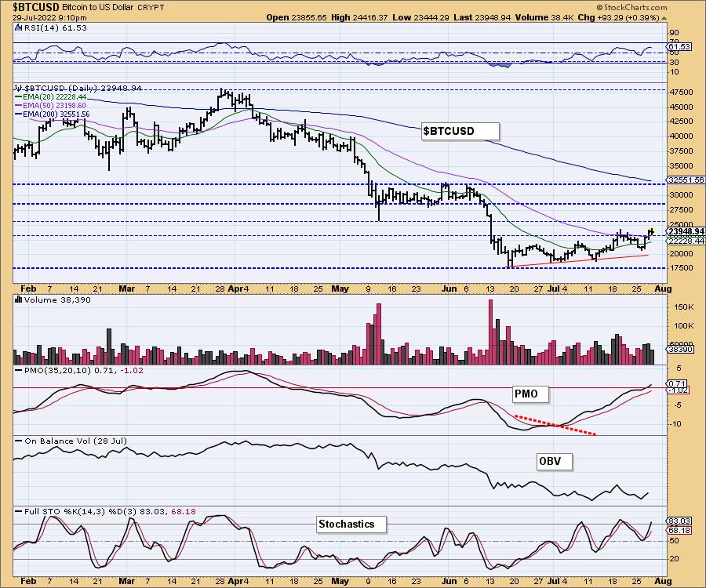
Task: Click the 68.18 stochastic %D tag
Action: point(679,531)
